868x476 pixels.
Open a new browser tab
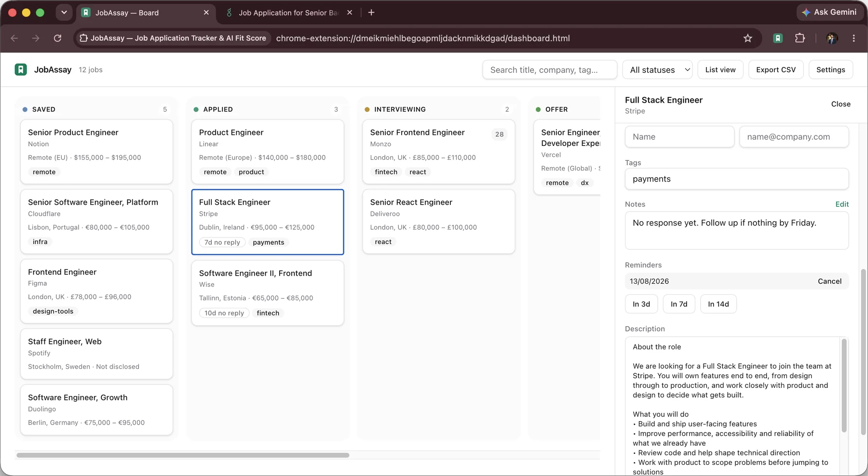[x=371, y=13]
